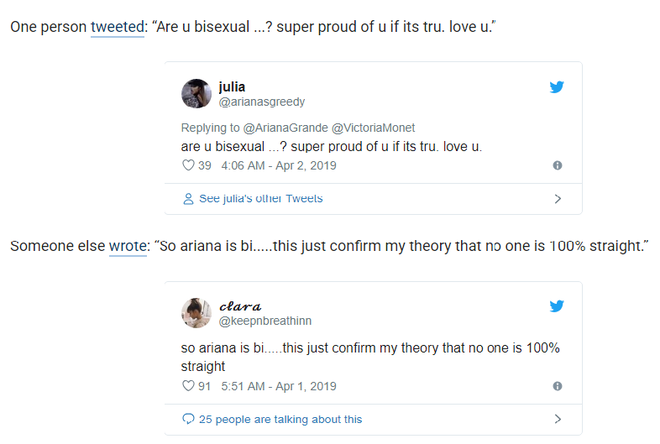This screenshot has height=444, width=660.
Task: Open the 'wrote' hyperlink in article text
Action: 128,246
